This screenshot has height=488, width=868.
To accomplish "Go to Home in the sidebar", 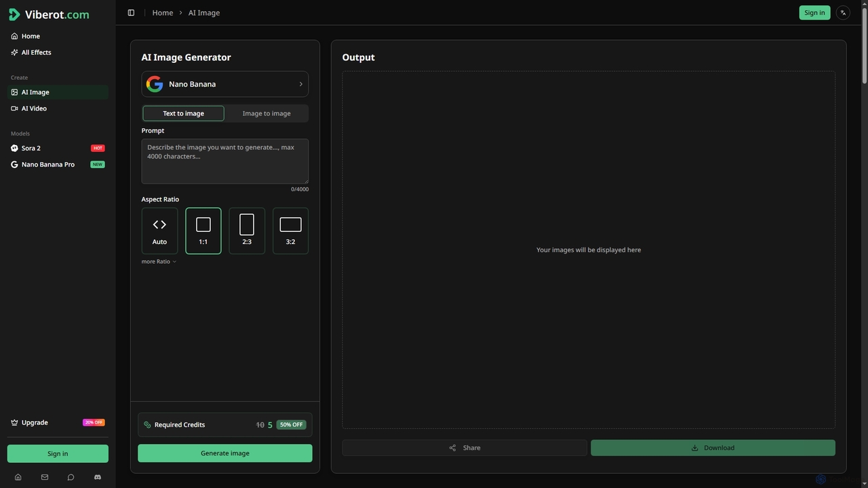I will (x=58, y=36).
